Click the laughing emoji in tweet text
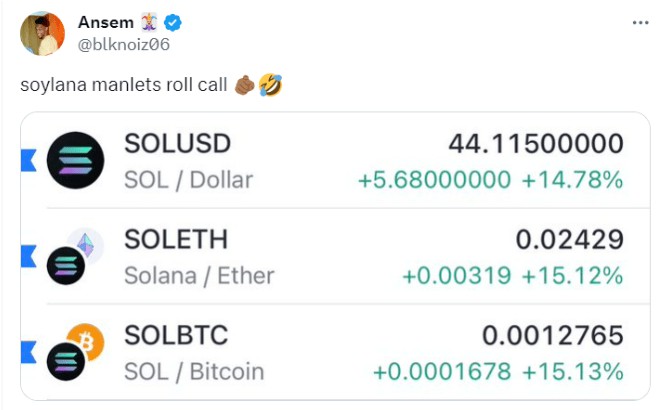 pos(270,85)
